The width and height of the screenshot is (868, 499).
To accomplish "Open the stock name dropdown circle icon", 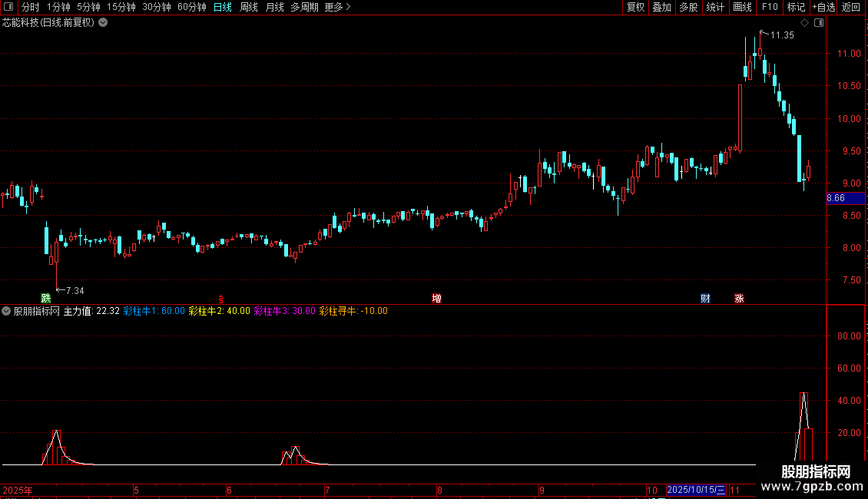I will coord(103,23).
